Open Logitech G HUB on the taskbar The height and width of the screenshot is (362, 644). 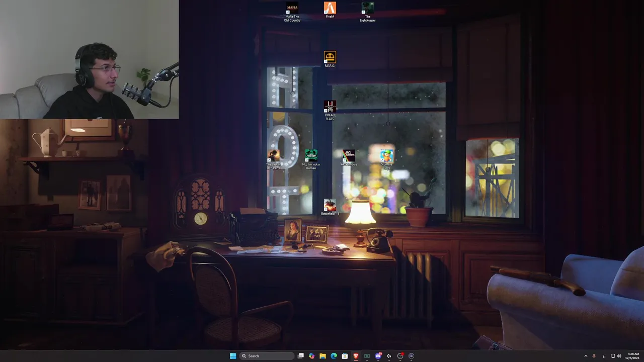[x=389, y=356]
